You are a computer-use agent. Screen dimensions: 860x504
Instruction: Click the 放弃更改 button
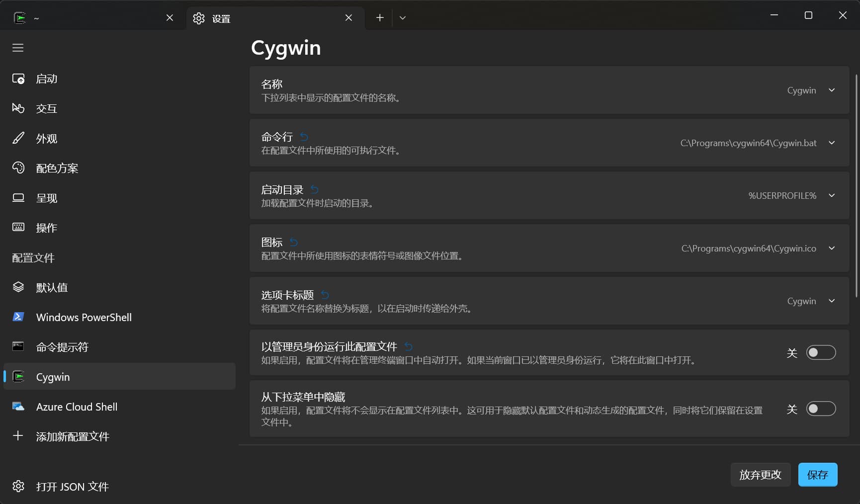tap(760, 475)
